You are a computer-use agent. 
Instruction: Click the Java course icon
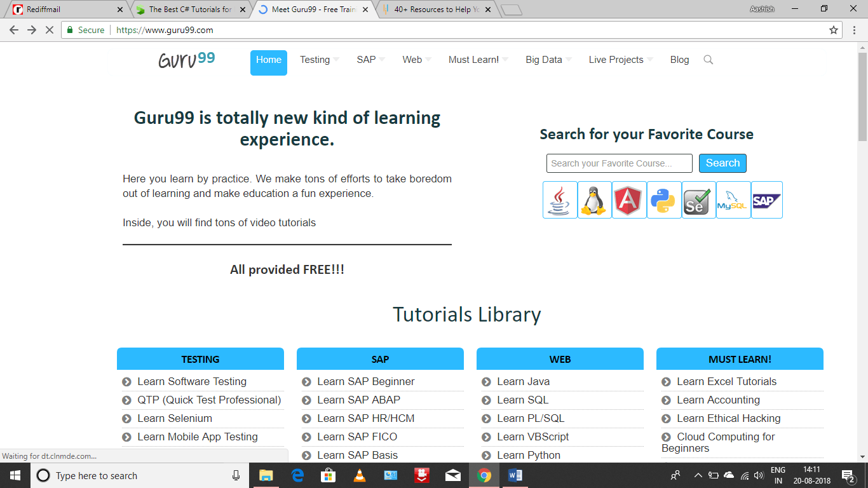(559, 200)
